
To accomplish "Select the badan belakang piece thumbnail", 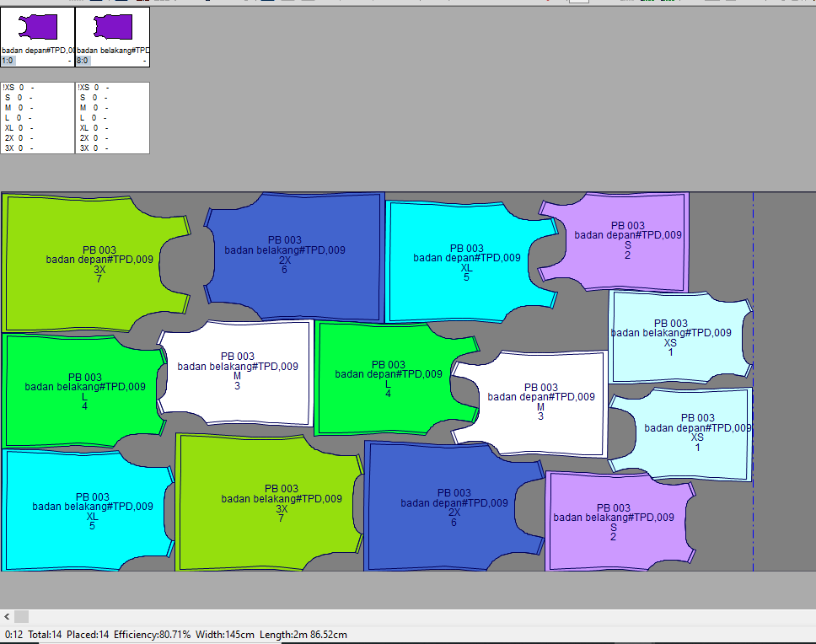I will pos(112,28).
